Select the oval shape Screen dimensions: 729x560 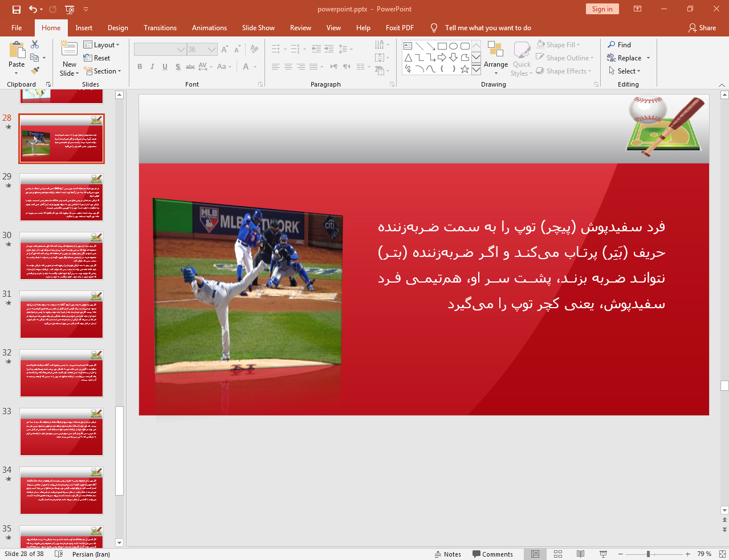click(x=454, y=46)
